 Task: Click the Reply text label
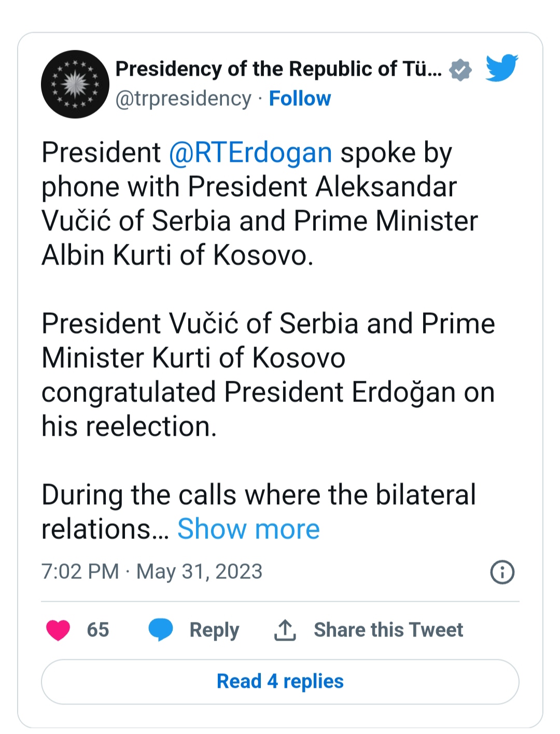click(214, 630)
